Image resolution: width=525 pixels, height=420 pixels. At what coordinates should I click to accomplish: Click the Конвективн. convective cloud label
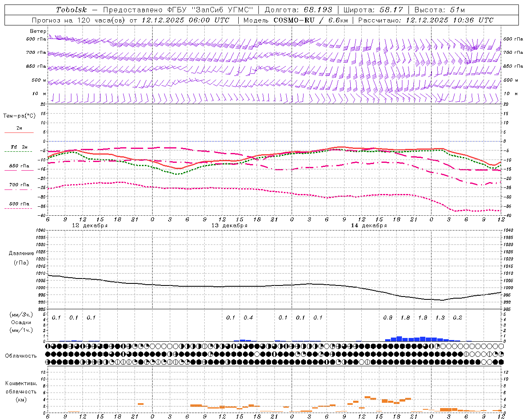21,383
